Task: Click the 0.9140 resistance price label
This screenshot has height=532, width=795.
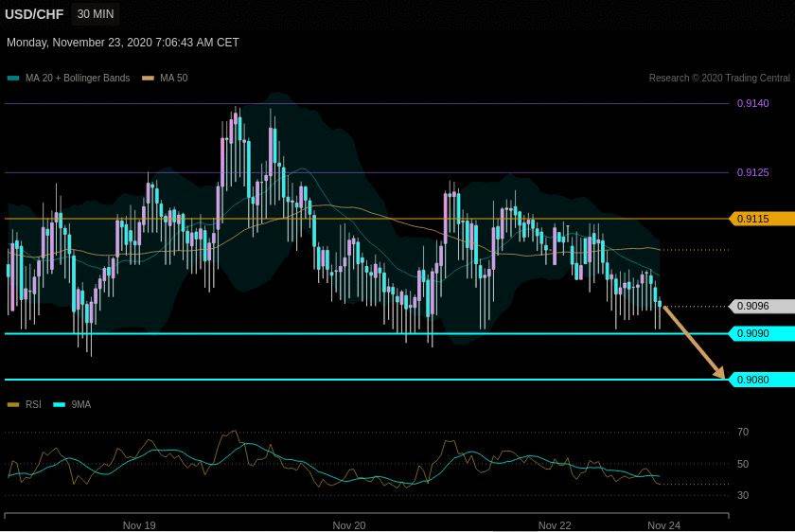Action: point(753,103)
